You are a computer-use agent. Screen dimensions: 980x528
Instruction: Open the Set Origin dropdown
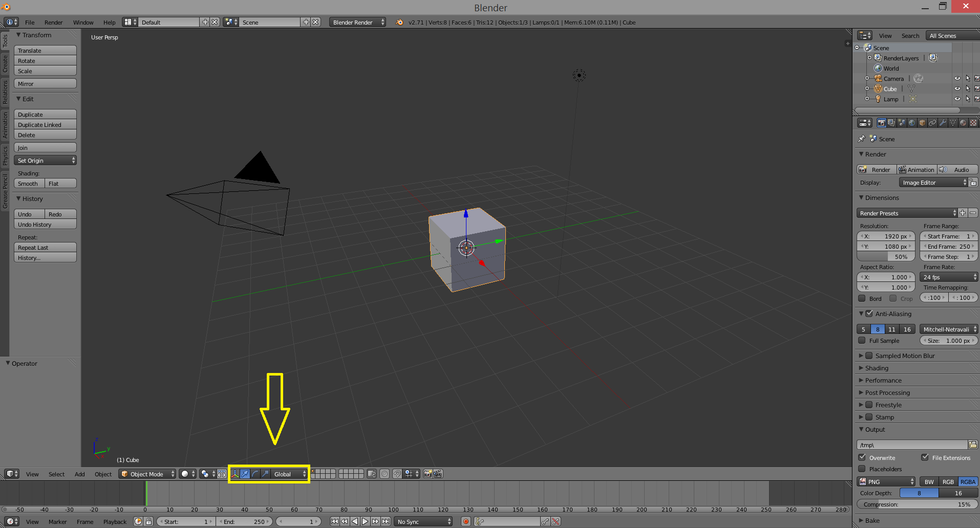[x=45, y=161]
